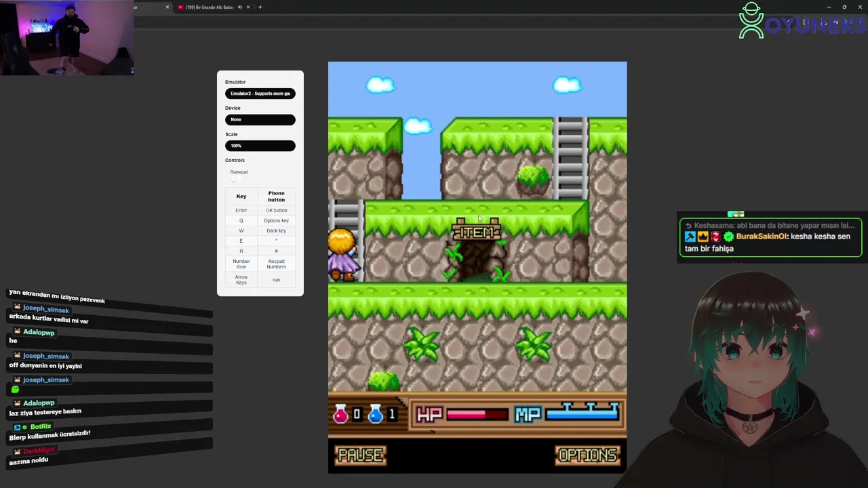Image resolution: width=868 pixels, height=488 pixels.
Task: Click the 'Phone button' column header
Action: [276, 197]
